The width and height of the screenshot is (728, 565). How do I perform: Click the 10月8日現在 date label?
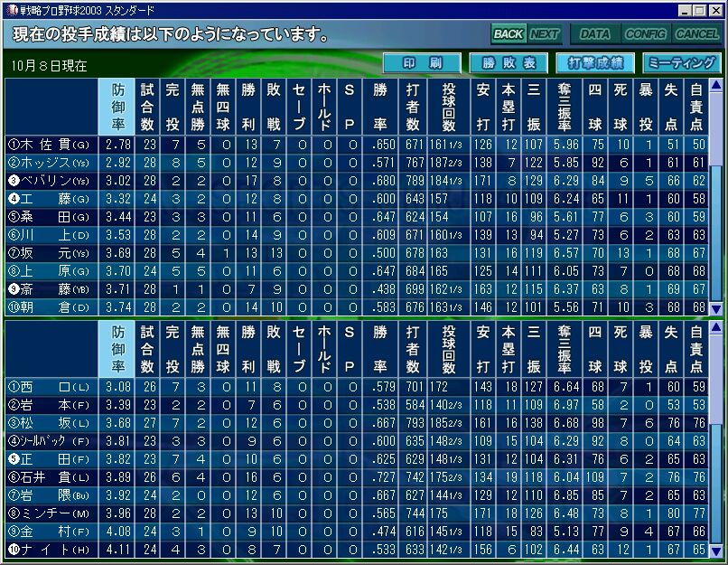49,66
